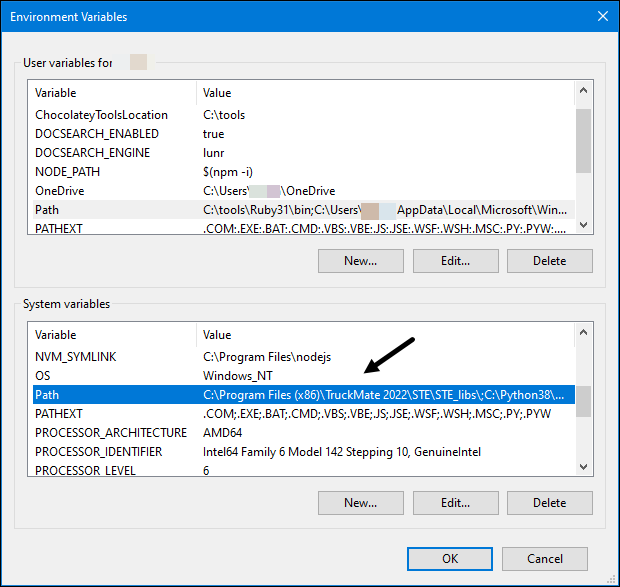Sort user variables by Variable column header
This screenshot has height=587, width=620.
tap(112, 93)
